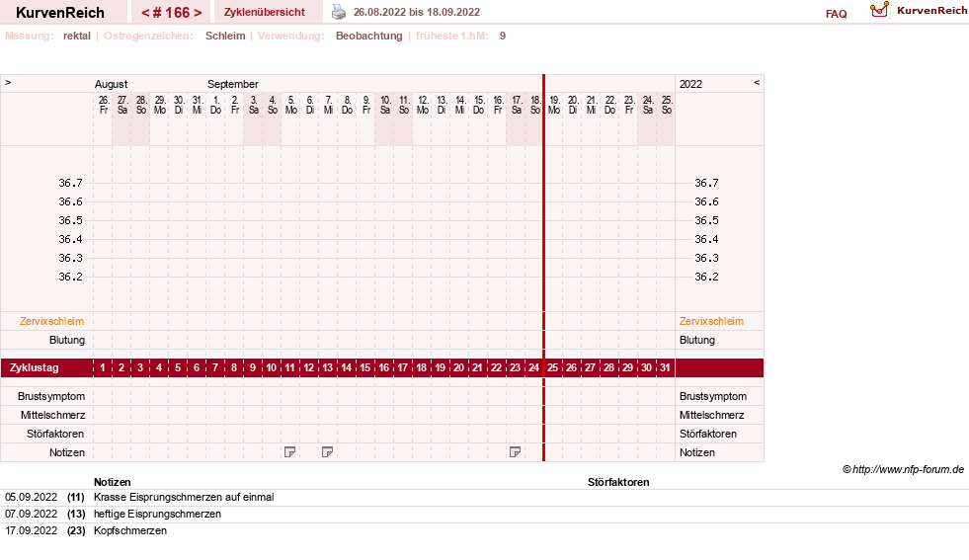Follow the nfp-forum.de link
The height and width of the screenshot is (560, 969).
pyautogui.click(x=908, y=469)
